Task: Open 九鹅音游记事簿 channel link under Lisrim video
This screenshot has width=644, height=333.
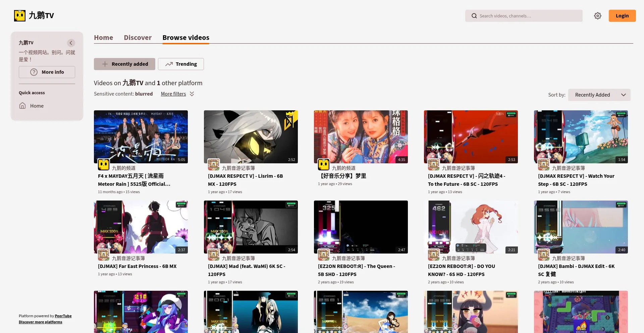Action: pyautogui.click(x=238, y=168)
